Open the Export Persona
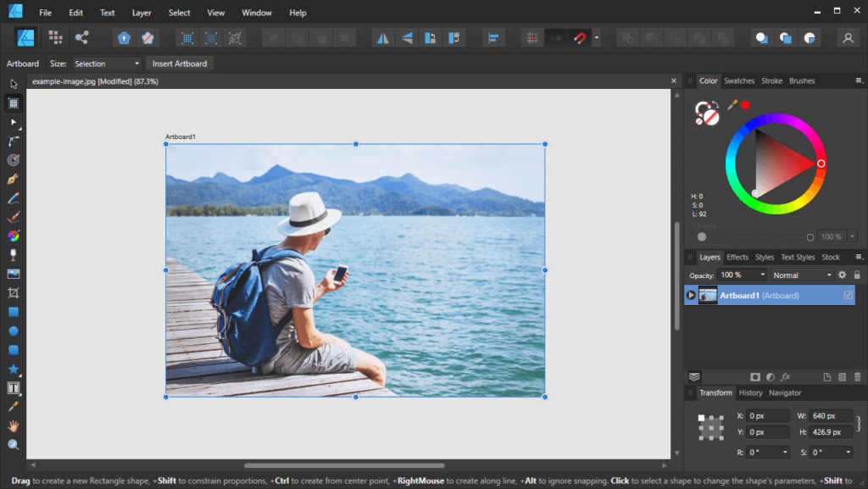868x489 pixels. 81,37
